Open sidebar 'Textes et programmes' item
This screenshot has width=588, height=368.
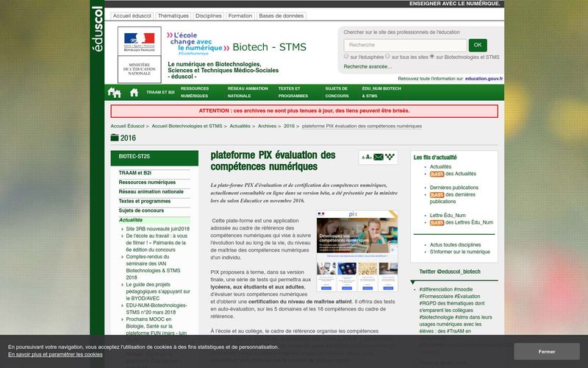pyautogui.click(x=144, y=201)
